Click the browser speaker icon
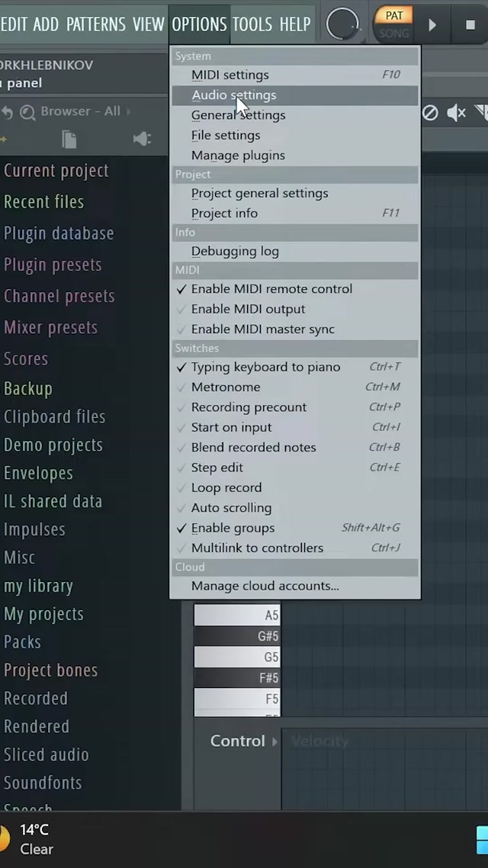Screen dimensions: 488x868 tap(142, 139)
